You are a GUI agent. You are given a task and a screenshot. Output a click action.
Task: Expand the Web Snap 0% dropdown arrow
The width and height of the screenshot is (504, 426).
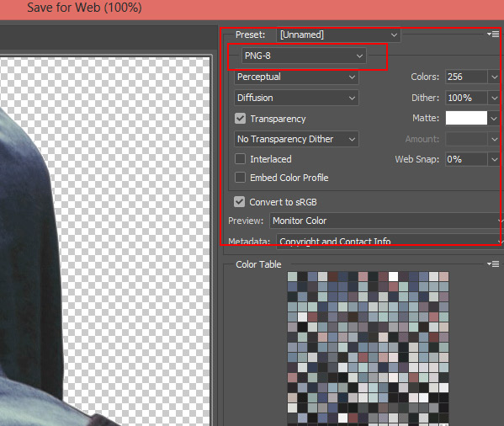tap(495, 159)
